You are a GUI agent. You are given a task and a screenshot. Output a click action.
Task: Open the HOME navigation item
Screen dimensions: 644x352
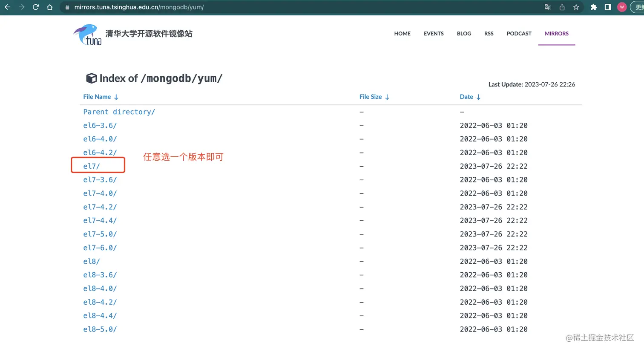402,34
